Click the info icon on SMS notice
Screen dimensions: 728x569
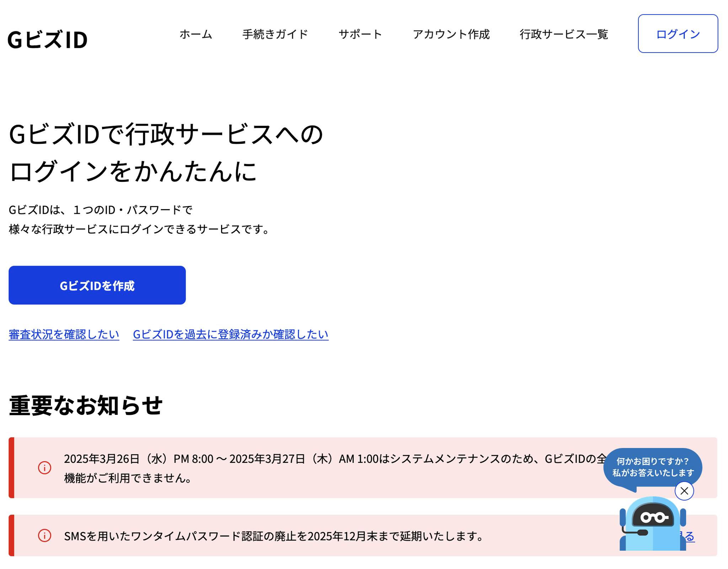click(x=44, y=535)
